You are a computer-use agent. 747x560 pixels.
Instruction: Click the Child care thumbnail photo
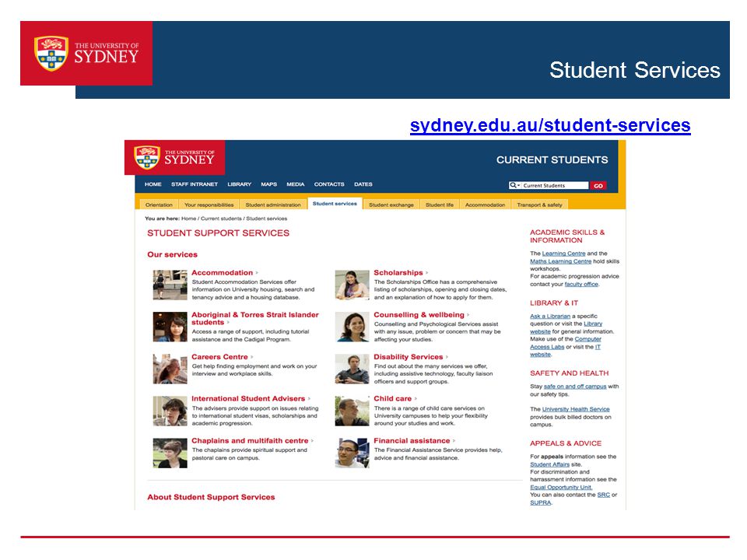pos(352,411)
